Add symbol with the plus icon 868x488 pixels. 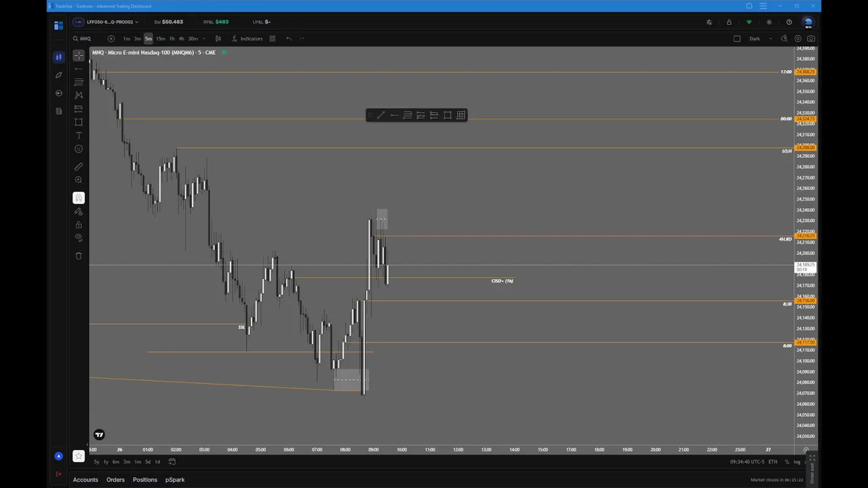(111, 39)
